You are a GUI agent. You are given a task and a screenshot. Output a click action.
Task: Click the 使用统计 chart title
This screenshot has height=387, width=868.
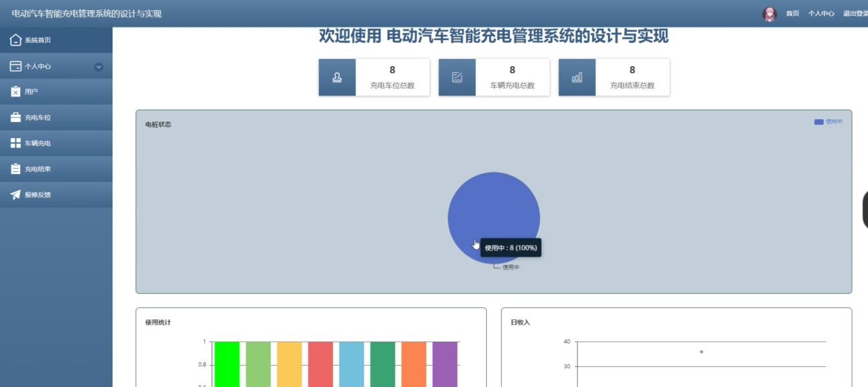point(158,323)
